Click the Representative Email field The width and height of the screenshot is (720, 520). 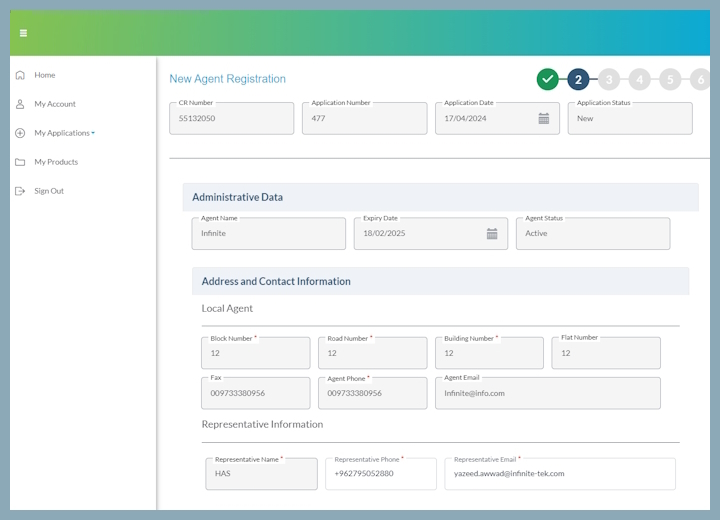coord(560,474)
